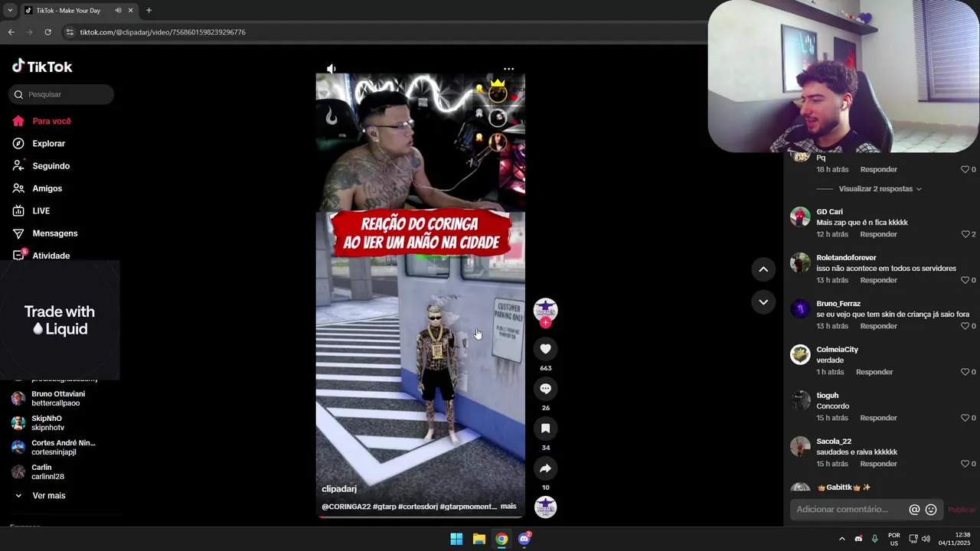Like Sacola_22's comment
The width and height of the screenshot is (980, 551).
point(965,464)
